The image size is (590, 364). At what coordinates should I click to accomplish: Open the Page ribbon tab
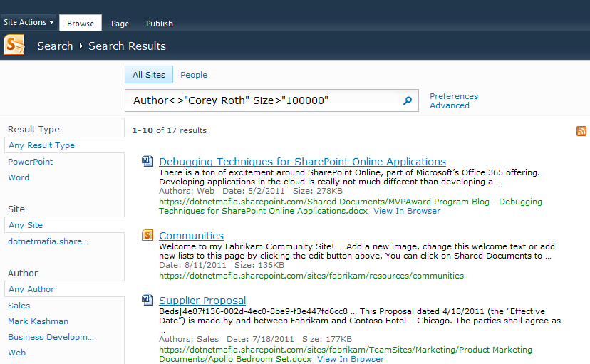click(120, 24)
